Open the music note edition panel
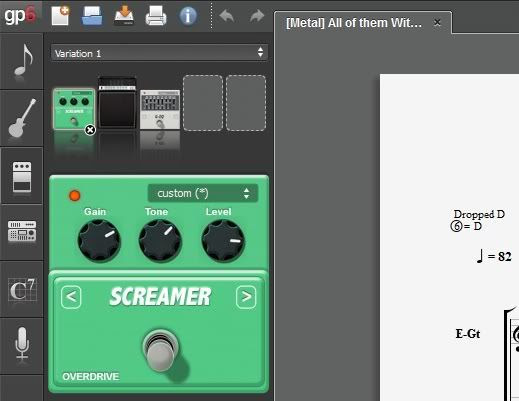This screenshot has width=519, height=401. (x=22, y=61)
